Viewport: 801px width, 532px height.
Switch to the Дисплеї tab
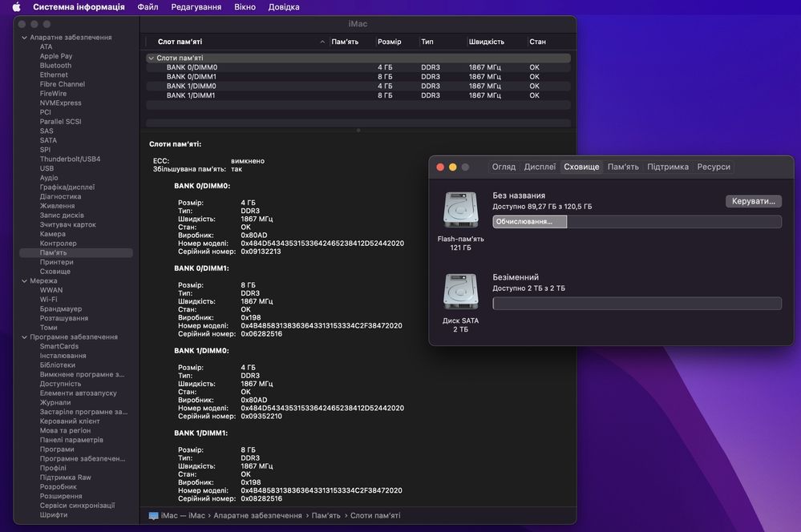[540, 167]
